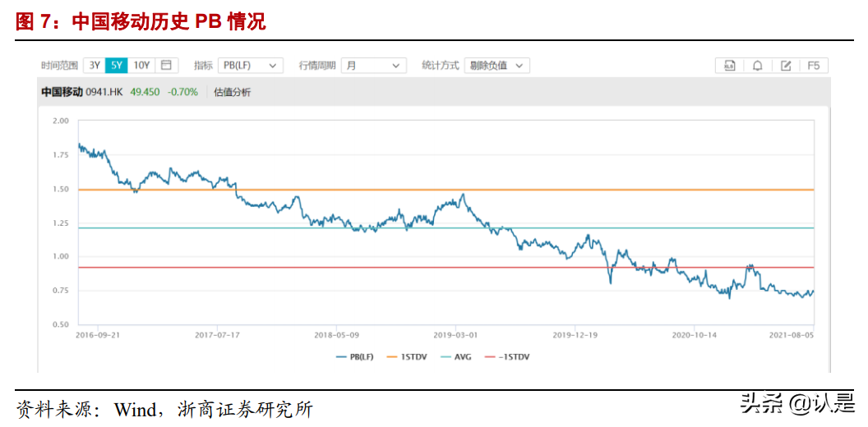Toggle the 1STDV legend series
The width and height of the screenshot is (868, 427).
click(x=408, y=356)
